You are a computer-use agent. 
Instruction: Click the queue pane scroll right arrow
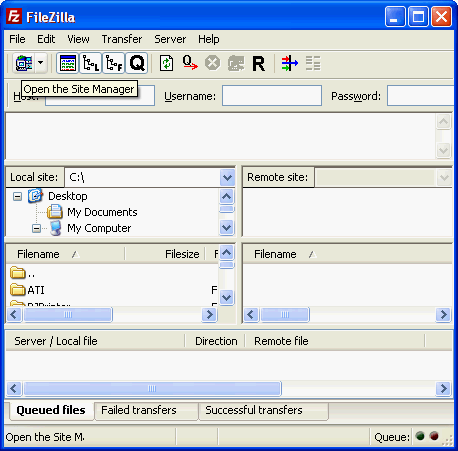444,388
